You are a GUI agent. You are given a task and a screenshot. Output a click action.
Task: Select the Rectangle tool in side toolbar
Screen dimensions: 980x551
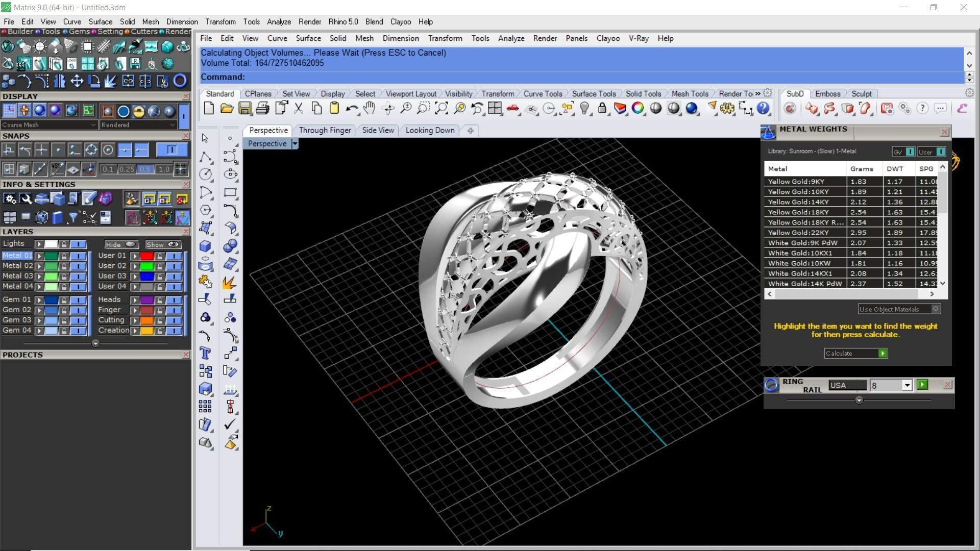(x=230, y=192)
